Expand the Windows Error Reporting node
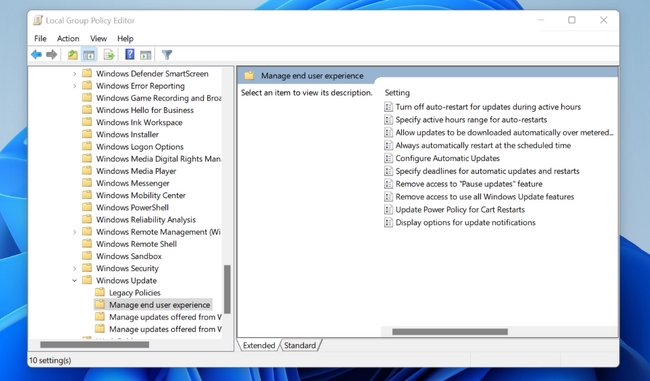This screenshot has height=381, width=650. [74, 86]
